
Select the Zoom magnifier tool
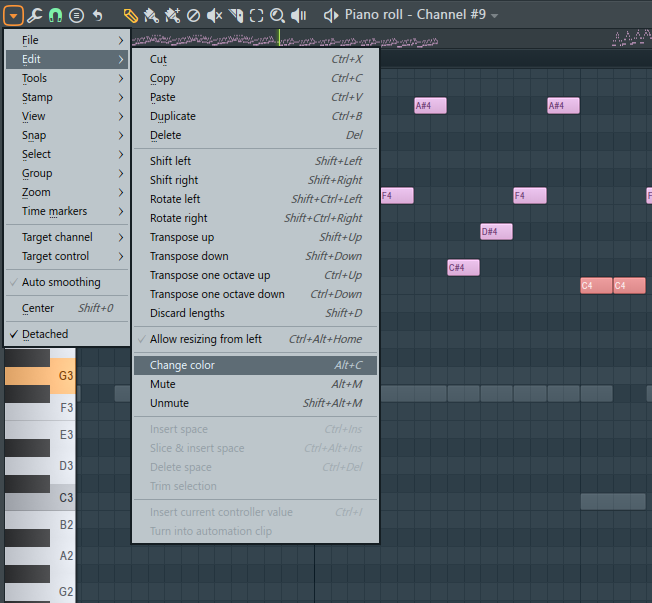(278, 15)
